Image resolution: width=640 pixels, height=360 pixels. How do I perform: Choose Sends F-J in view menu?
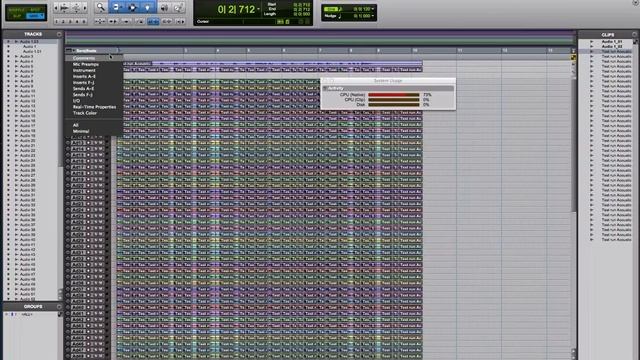click(83, 95)
